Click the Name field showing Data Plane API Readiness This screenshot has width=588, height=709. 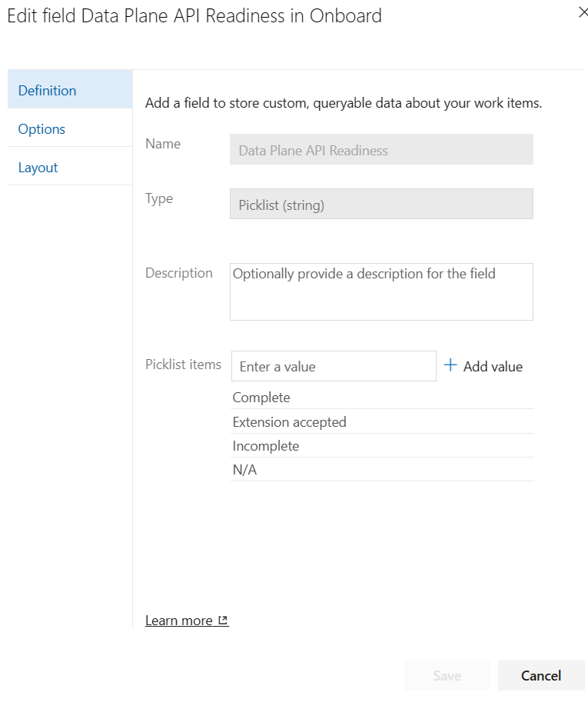coord(381,149)
